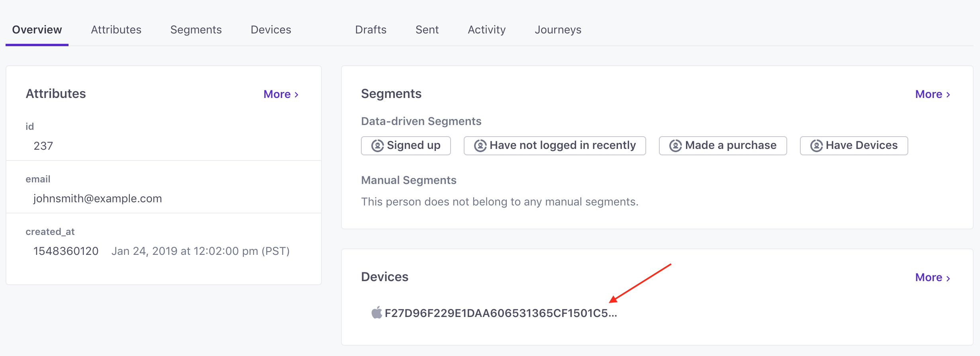The image size is (980, 356).
Task: Select the Activity tab
Action: pos(486,30)
